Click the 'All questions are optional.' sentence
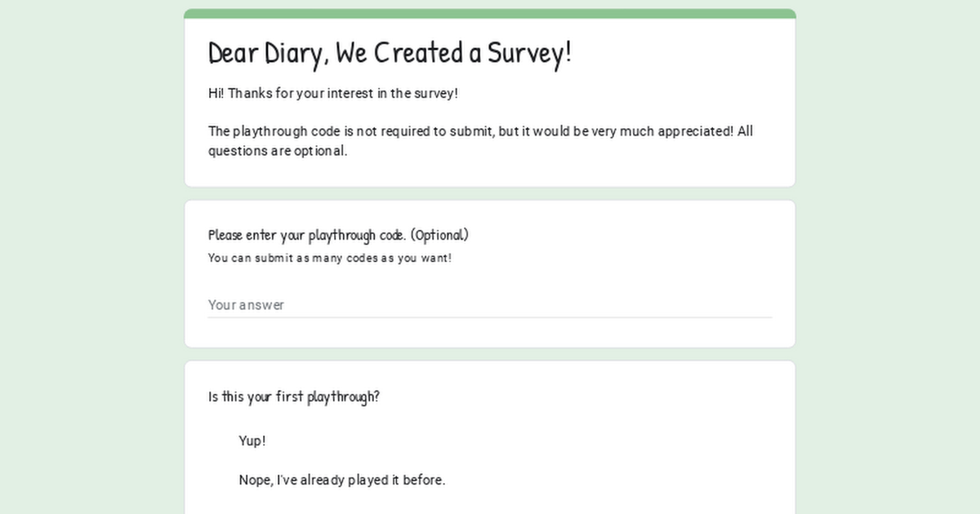The image size is (980, 514). tap(480, 141)
